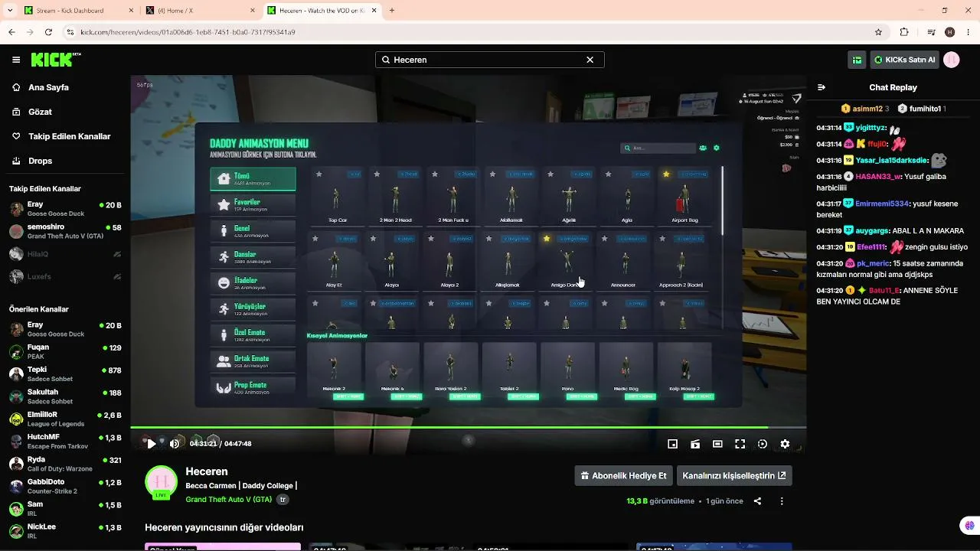
Task: Open a new browser tab
Action: 392,11
